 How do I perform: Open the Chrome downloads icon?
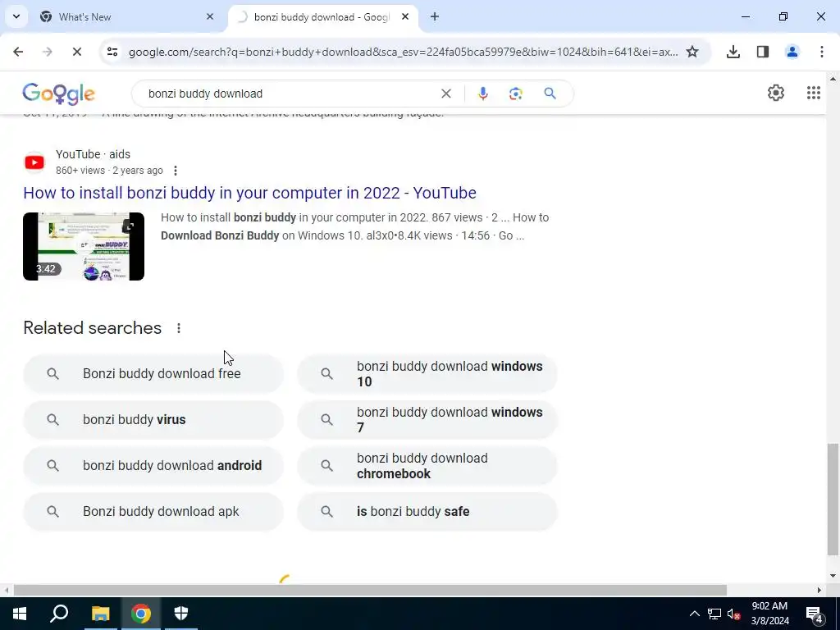[733, 52]
